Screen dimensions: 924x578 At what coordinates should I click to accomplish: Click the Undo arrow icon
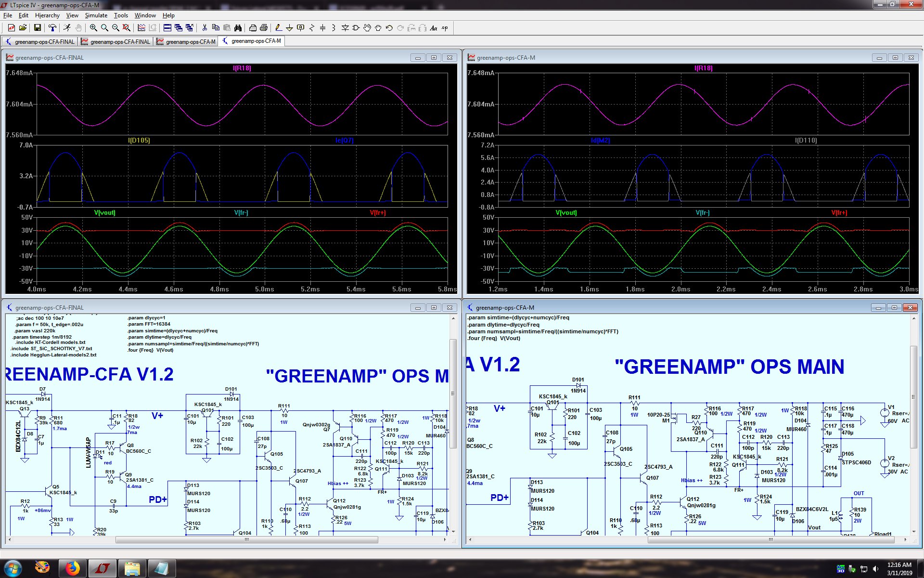point(389,28)
